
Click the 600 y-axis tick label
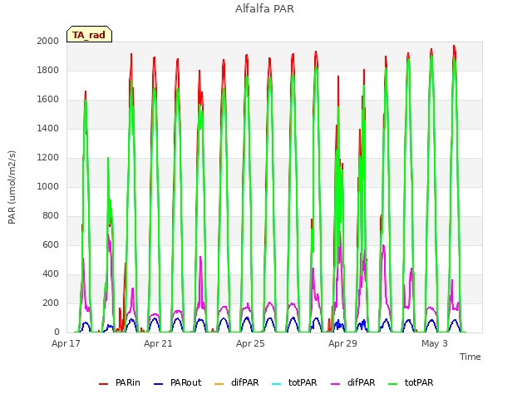pyautogui.click(x=51, y=244)
